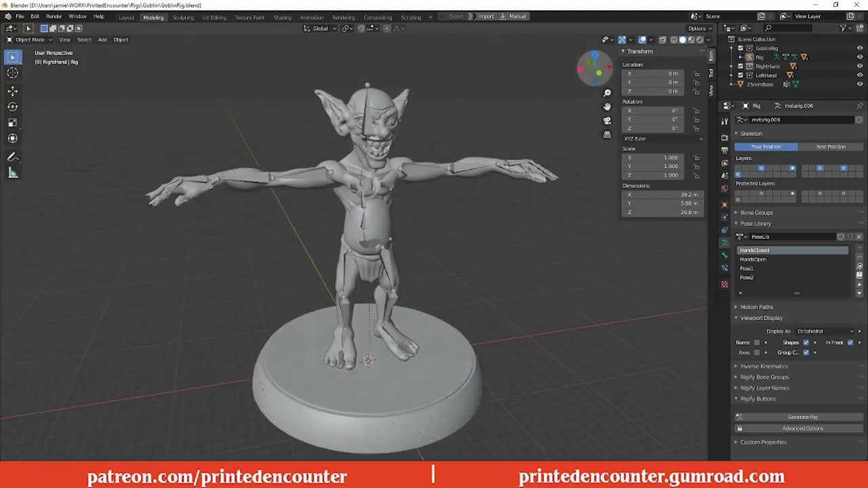This screenshot has height=488, width=868.
Task: Select the Select Box tool in the toolbar
Action: tap(12, 58)
